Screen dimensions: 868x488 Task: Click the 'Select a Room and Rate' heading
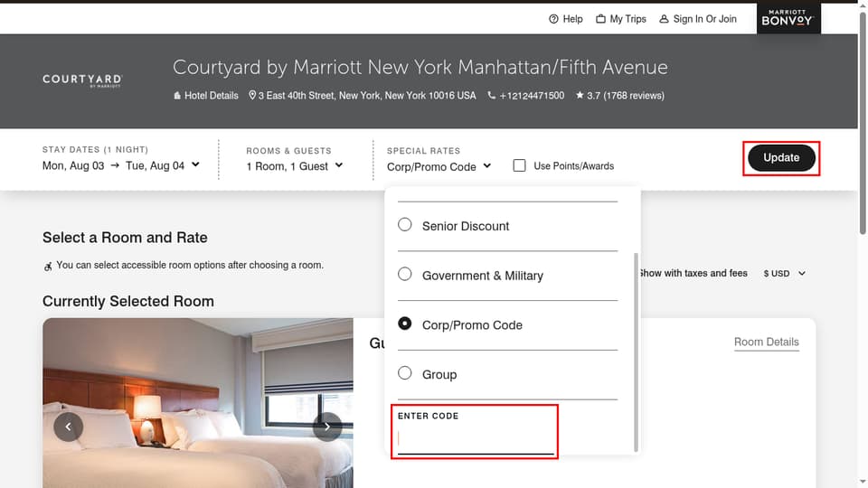click(x=125, y=238)
